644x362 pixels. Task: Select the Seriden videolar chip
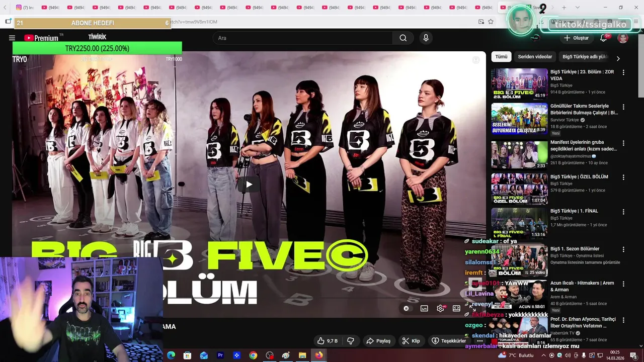(535, 57)
